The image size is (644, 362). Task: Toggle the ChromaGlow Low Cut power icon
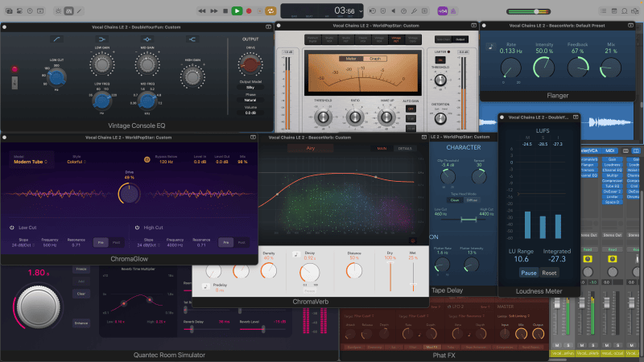point(13,228)
